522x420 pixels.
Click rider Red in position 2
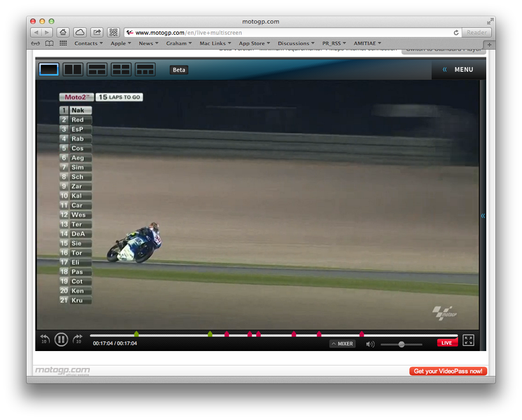(x=75, y=120)
